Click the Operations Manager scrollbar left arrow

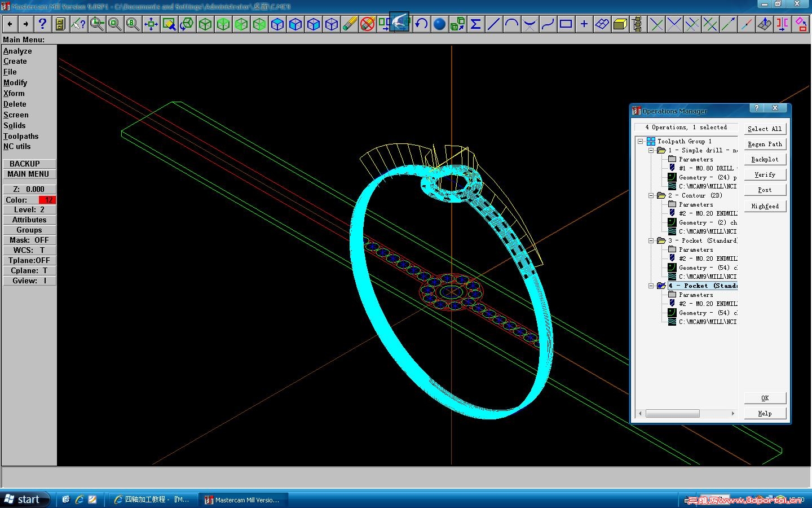[640, 414]
